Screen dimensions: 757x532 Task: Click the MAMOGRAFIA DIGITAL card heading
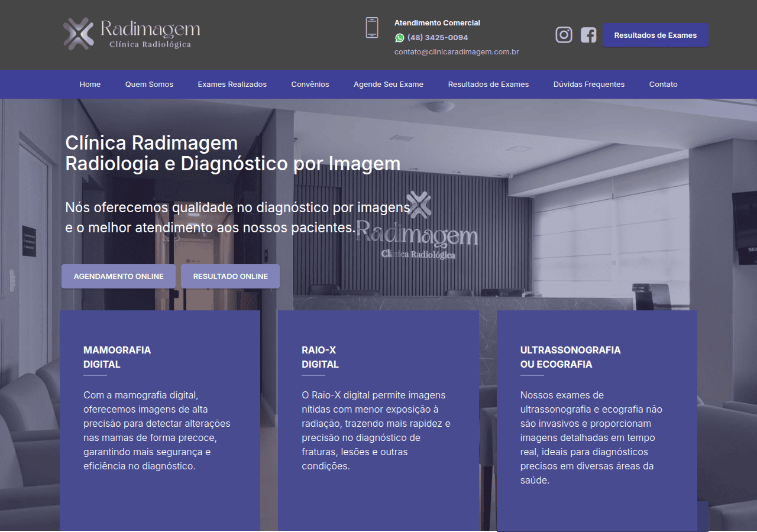click(x=117, y=357)
